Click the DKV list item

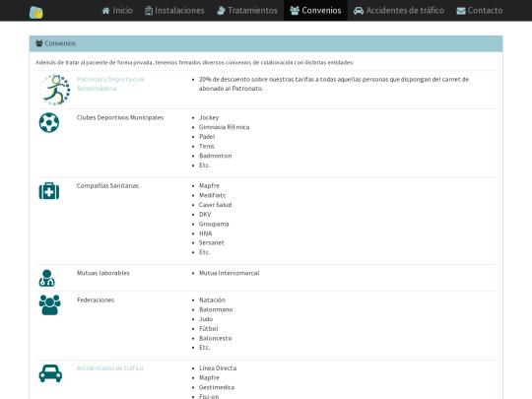coord(205,215)
